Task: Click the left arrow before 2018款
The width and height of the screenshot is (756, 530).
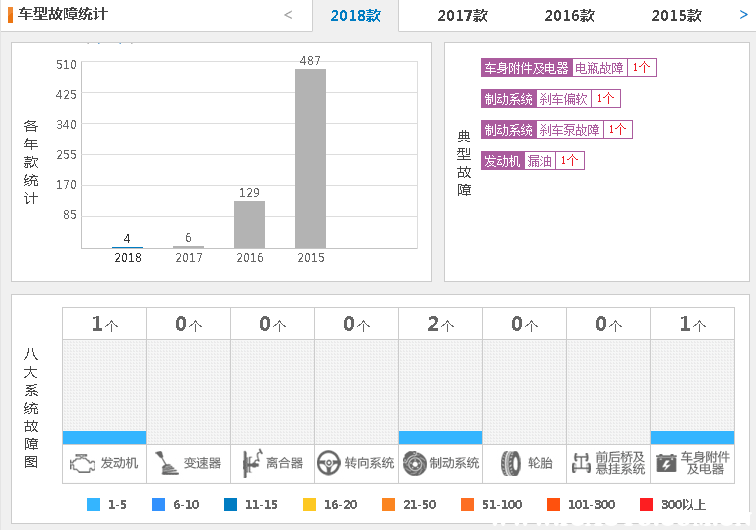Action: point(288,16)
